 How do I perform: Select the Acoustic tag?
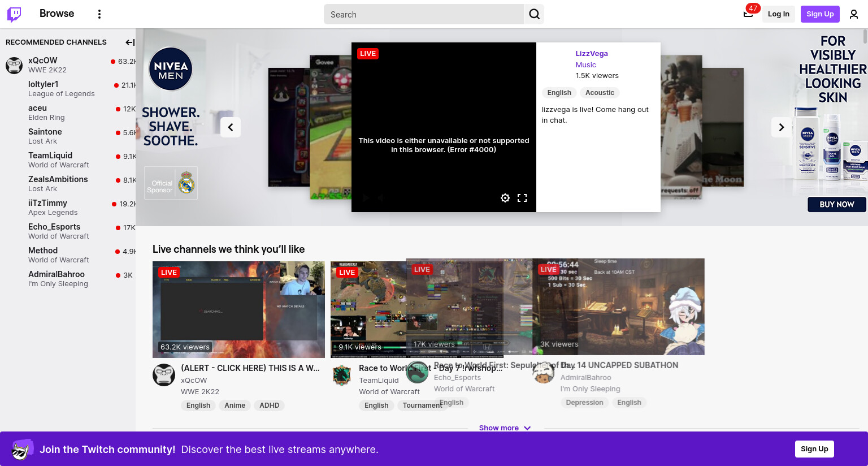pyautogui.click(x=600, y=93)
